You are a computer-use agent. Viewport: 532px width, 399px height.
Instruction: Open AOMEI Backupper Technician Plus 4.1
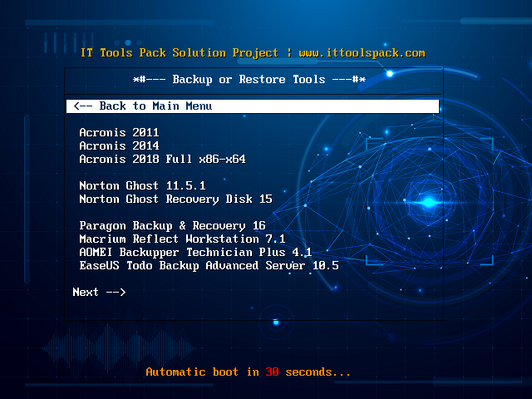(x=195, y=252)
